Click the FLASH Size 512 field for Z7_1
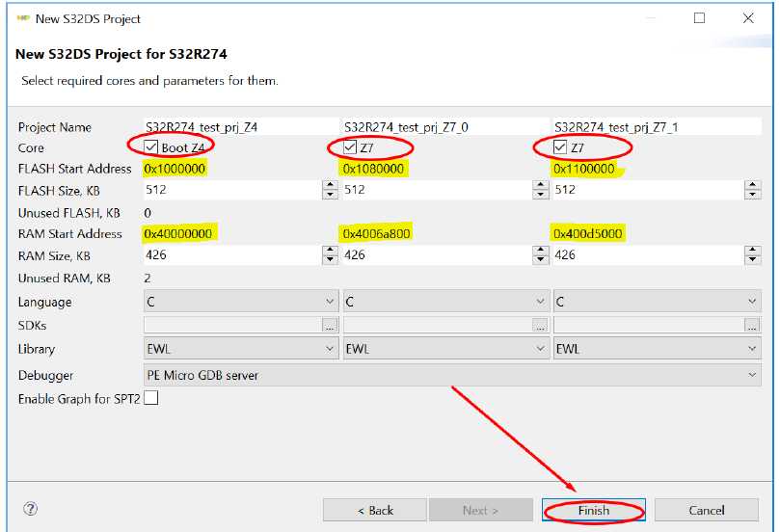The image size is (780, 532). (649, 190)
